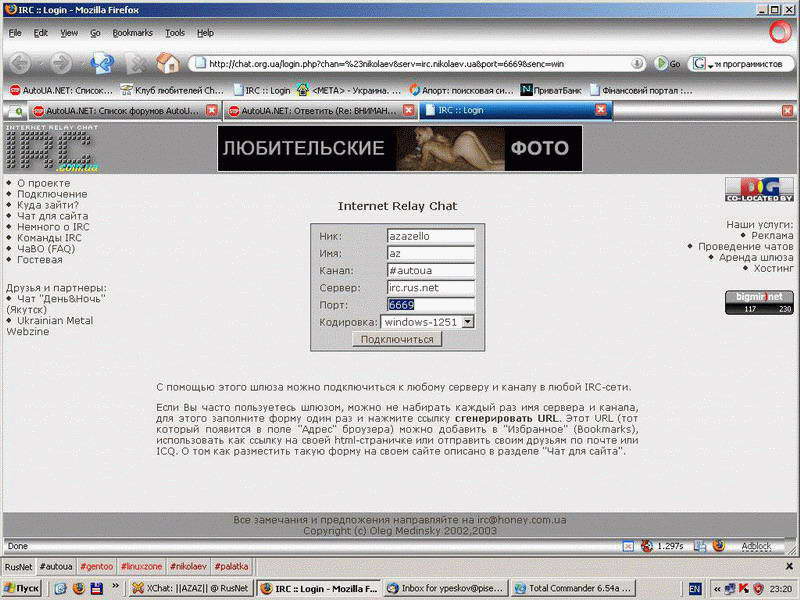This screenshot has width=800, height=600.
Task: Switch to #gentoo channel tab
Action: [x=96, y=566]
